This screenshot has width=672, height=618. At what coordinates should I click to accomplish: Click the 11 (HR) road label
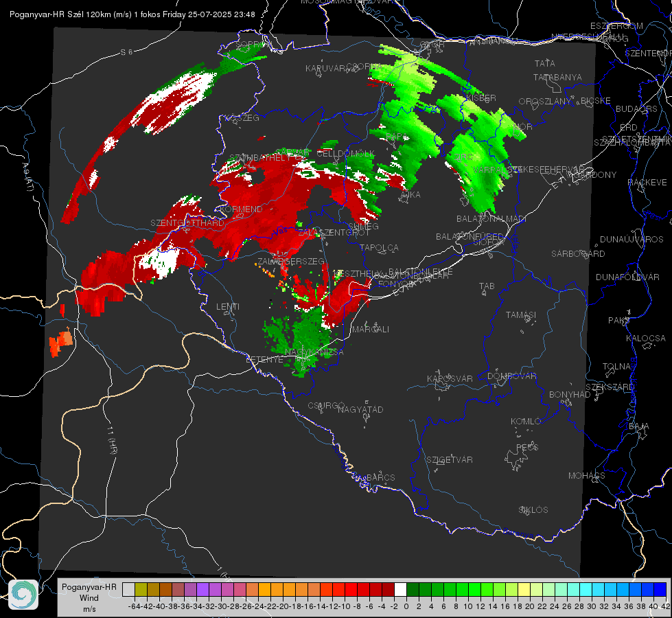pos(113,441)
